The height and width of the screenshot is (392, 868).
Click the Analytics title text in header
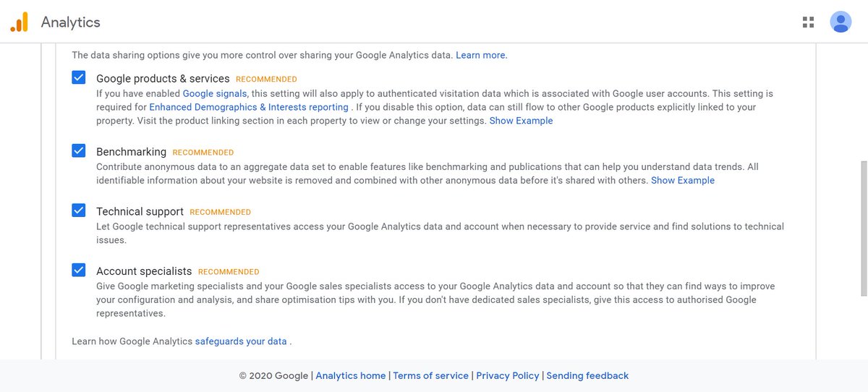click(71, 22)
